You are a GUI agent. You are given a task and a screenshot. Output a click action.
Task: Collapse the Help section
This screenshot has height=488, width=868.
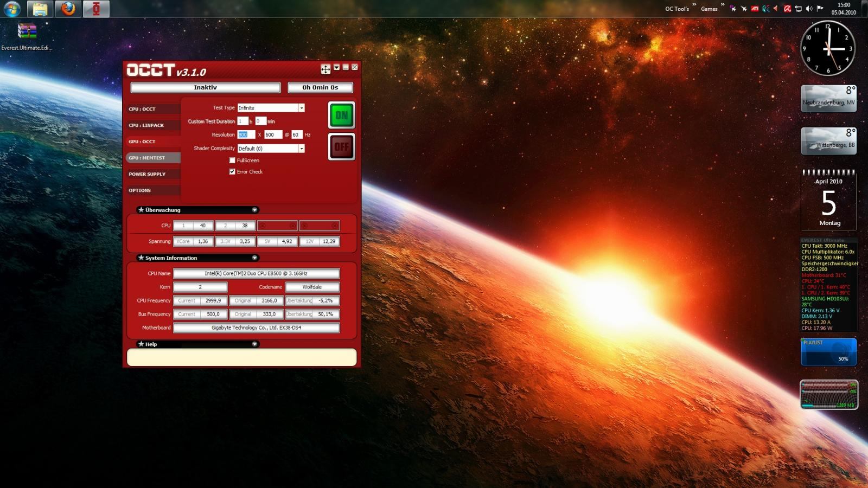tap(254, 344)
